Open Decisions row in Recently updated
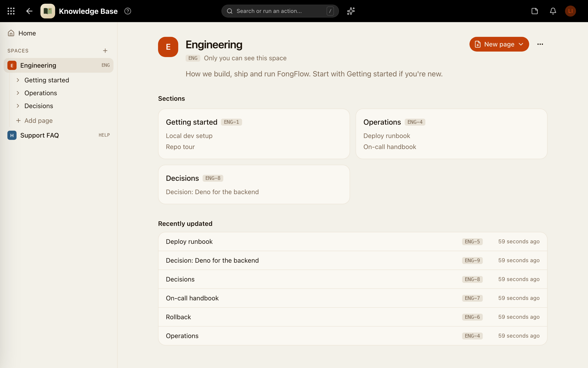Image resolution: width=588 pixels, height=368 pixels. point(353,279)
